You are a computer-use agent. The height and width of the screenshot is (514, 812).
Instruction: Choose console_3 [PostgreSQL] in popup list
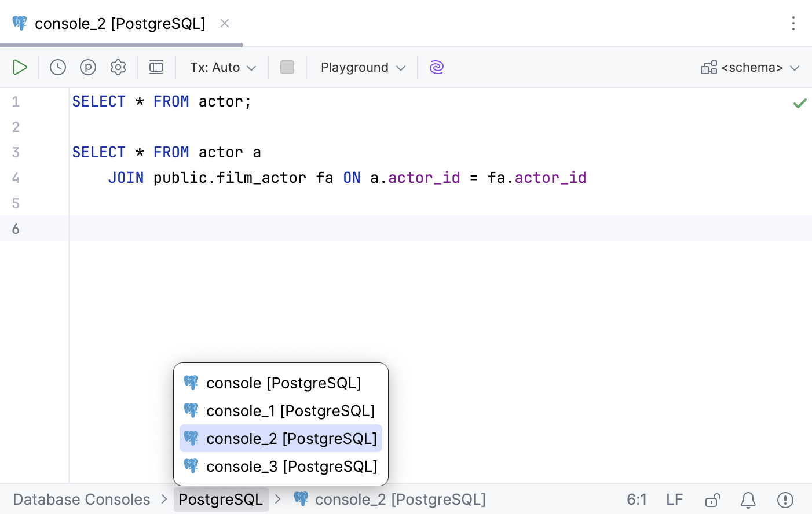tap(291, 467)
